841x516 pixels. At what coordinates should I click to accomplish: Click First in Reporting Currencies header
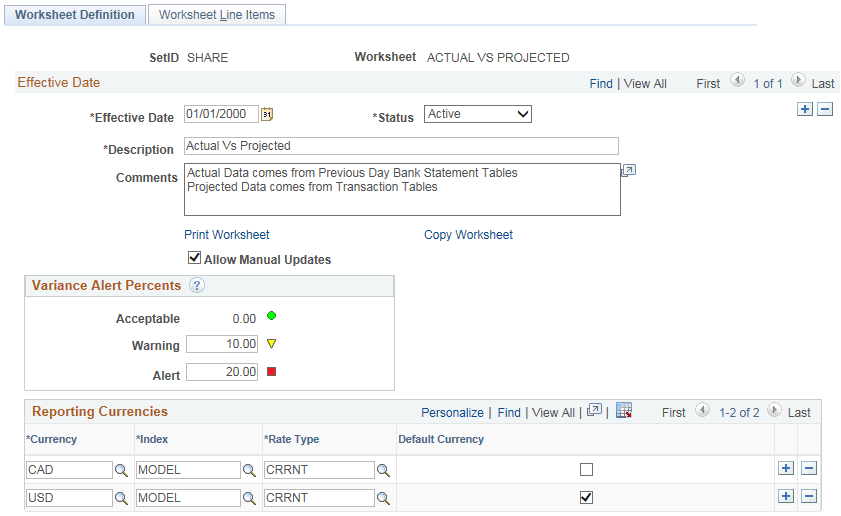673,412
